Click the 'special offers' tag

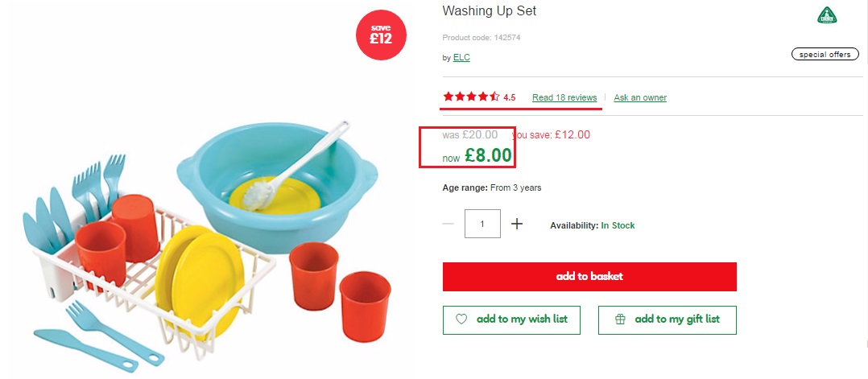tap(825, 55)
